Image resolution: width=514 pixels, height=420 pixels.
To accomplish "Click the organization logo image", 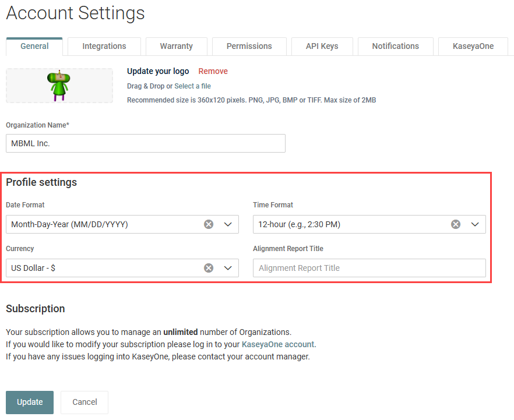I will click(x=59, y=86).
